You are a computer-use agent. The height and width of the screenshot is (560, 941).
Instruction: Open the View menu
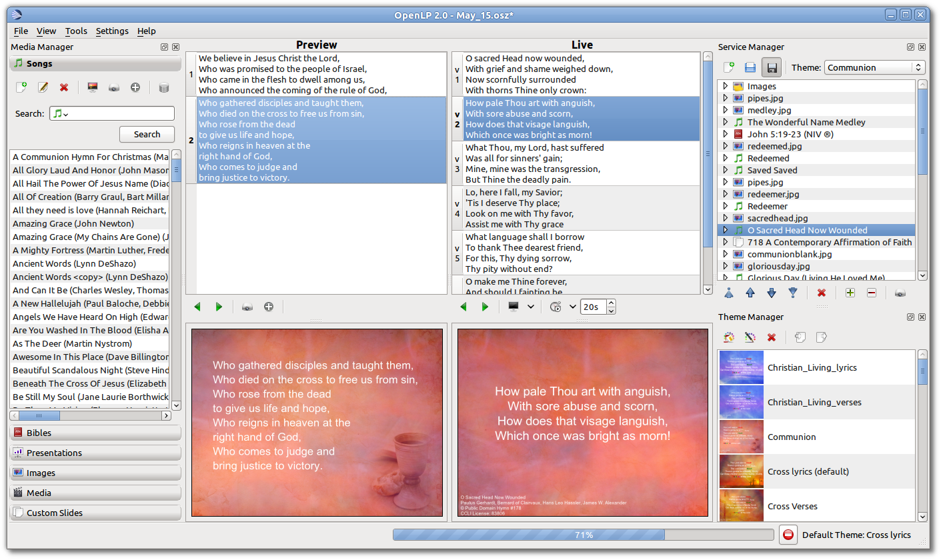pos(47,31)
